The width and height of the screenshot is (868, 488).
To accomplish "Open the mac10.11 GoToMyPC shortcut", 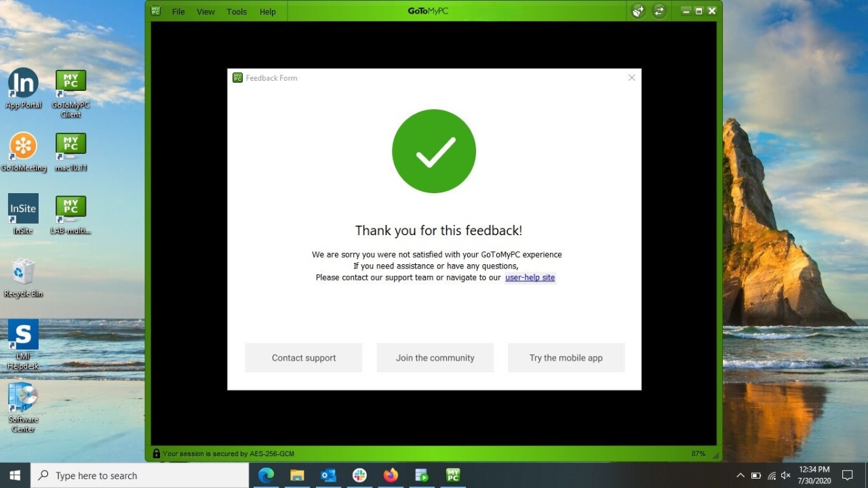I will click(x=71, y=152).
